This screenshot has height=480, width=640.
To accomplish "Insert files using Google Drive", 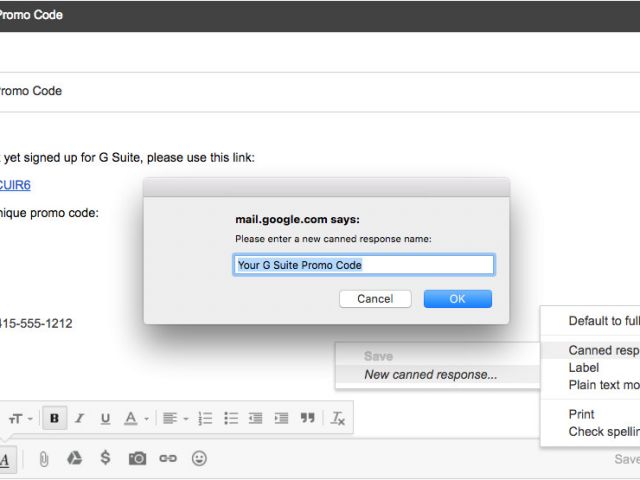I will coord(74,458).
